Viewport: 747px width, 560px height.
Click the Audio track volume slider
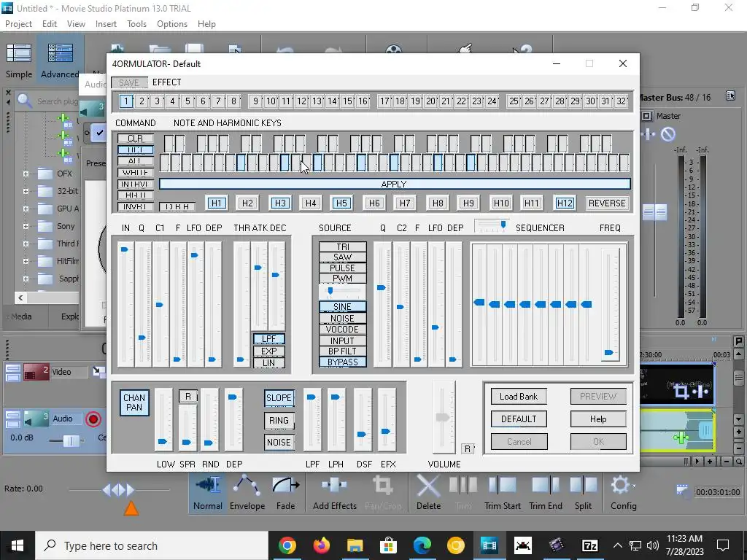pyautogui.click(x=71, y=440)
